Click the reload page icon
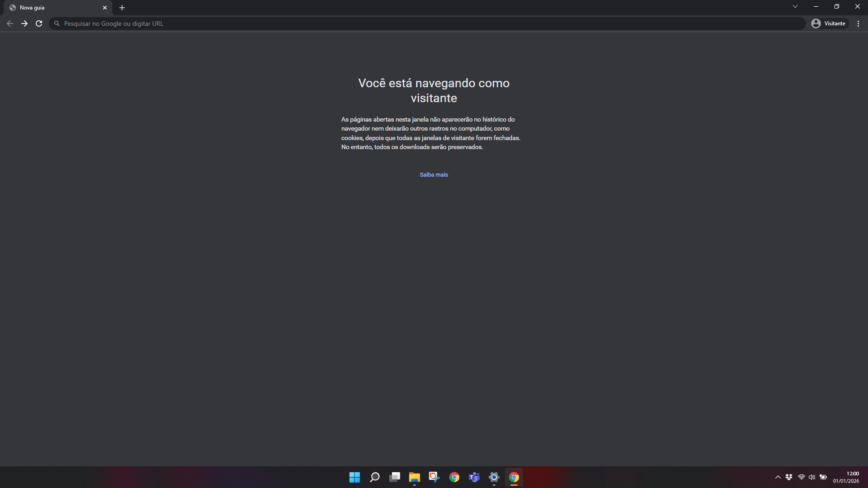The width and height of the screenshot is (868, 488). [39, 23]
